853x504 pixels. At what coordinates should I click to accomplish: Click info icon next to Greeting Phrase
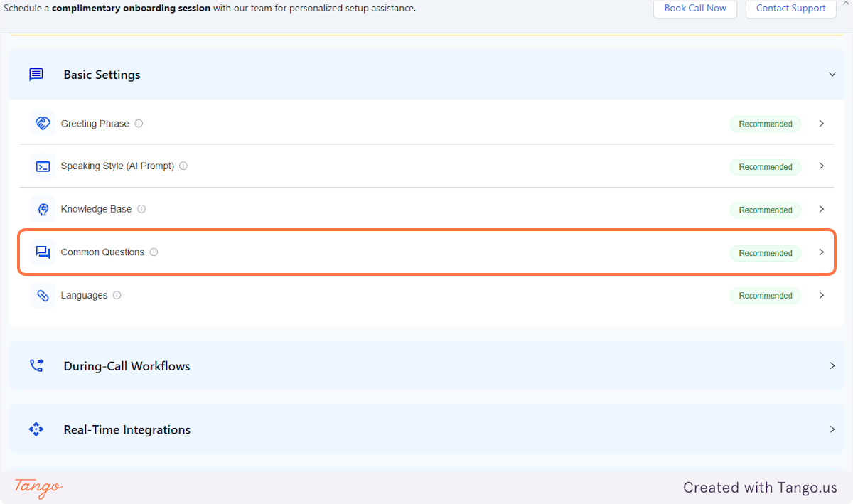click(x=139, y=124)
